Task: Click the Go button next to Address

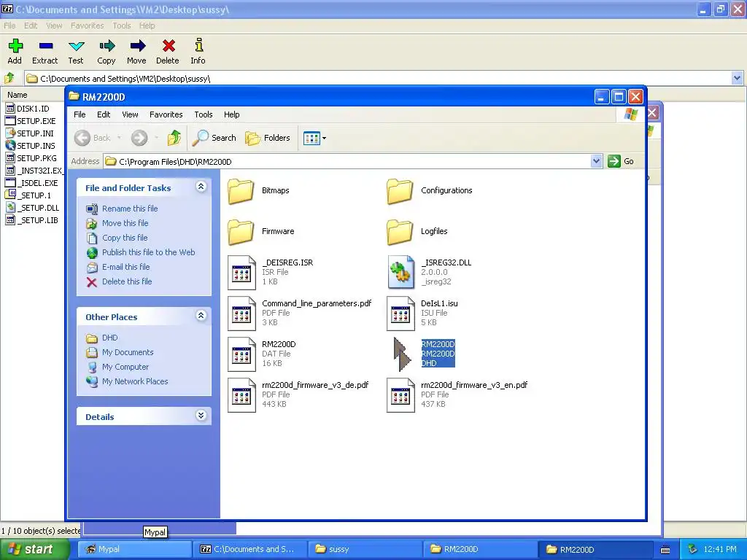Action: [622, 161]
